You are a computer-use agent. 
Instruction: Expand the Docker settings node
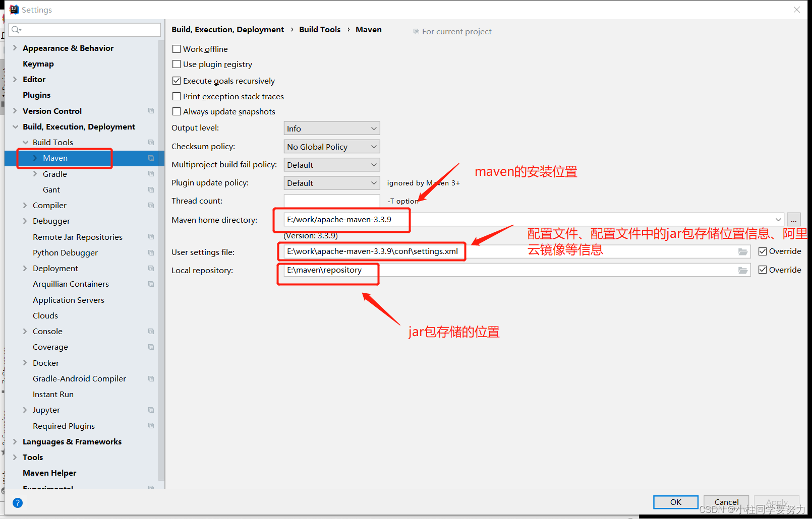(25, 363)
